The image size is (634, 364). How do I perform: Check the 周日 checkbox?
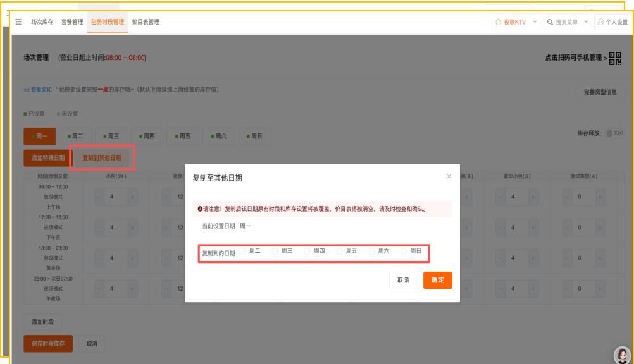[404, 251]
